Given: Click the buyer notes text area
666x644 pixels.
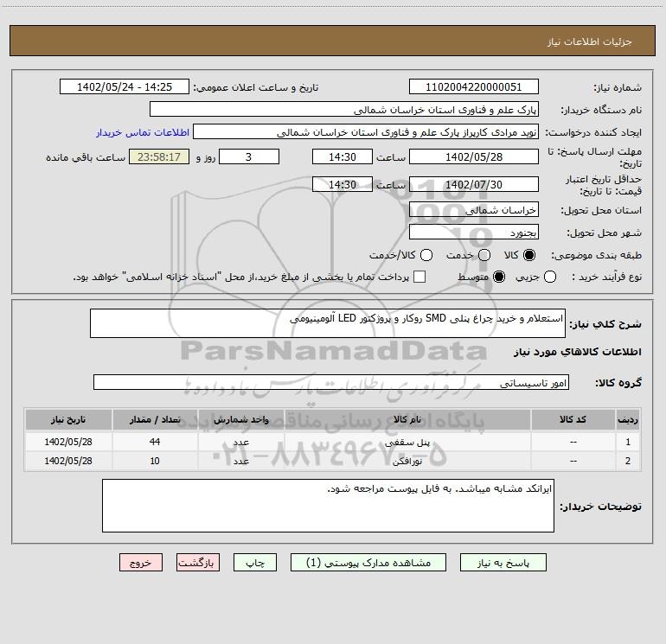Looking at the screenshot, I should tap(328, 506).
